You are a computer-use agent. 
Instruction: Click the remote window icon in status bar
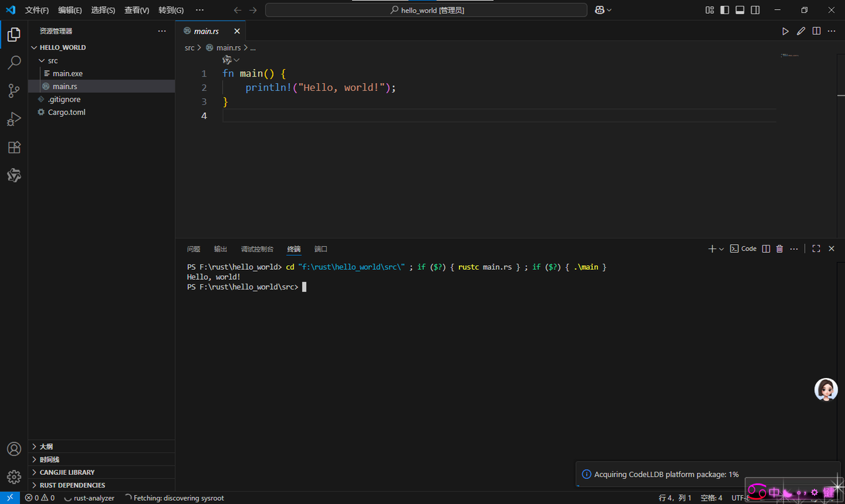10,498
